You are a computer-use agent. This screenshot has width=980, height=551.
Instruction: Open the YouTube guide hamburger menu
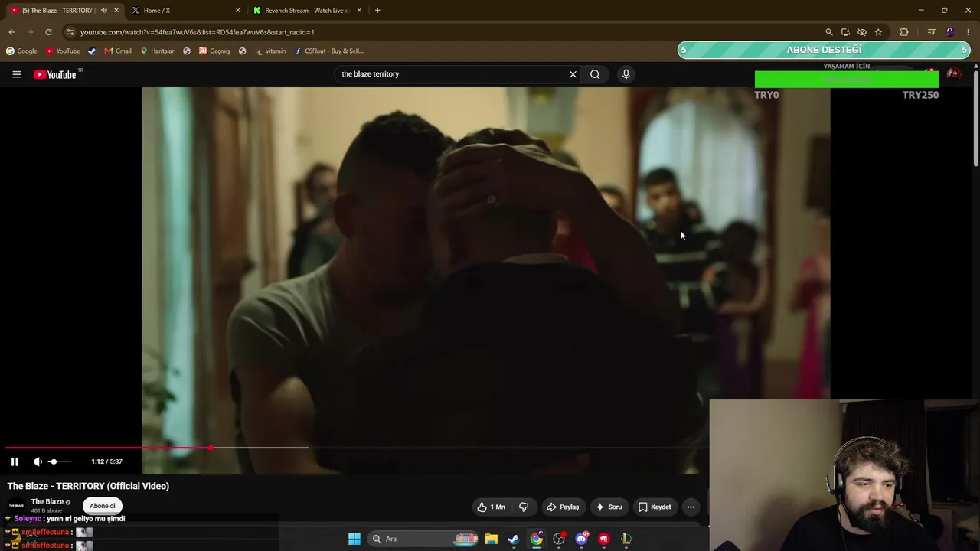point(16,74)
